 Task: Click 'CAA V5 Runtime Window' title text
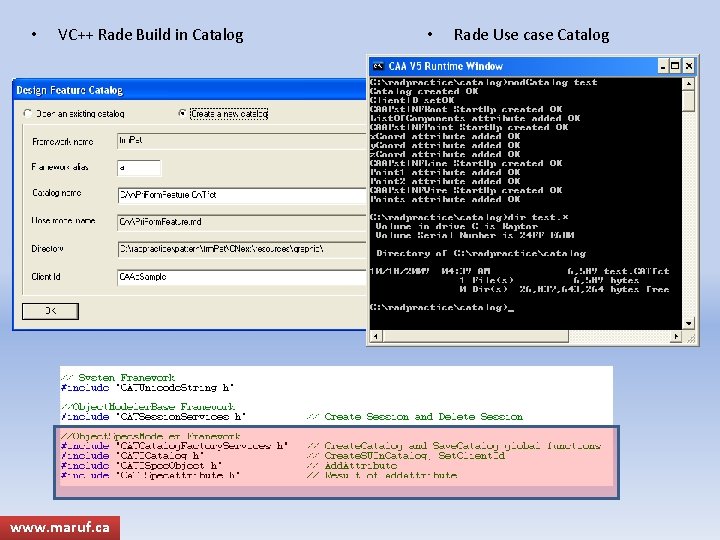click(x=445, y=66)
